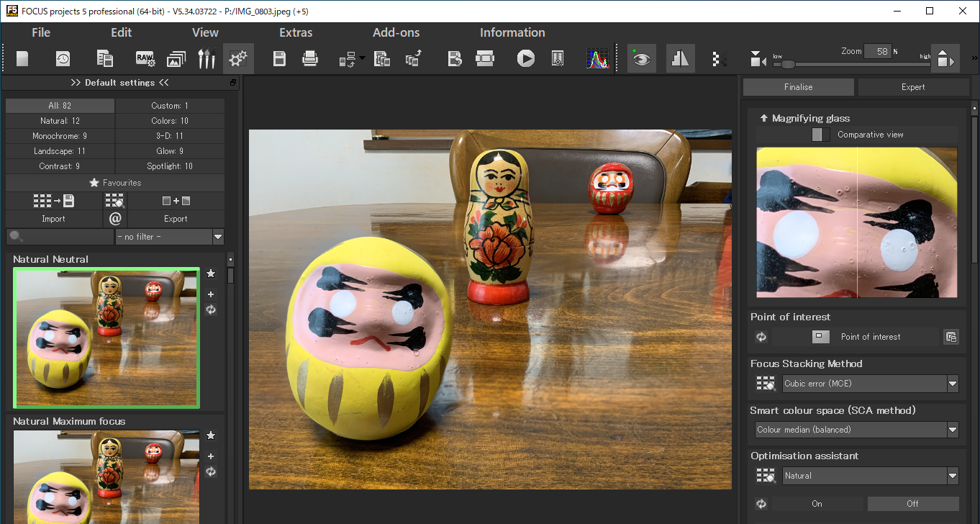Expand the Smart colour space dropdown
Screen dimensions: 980x524
(953, 430)
